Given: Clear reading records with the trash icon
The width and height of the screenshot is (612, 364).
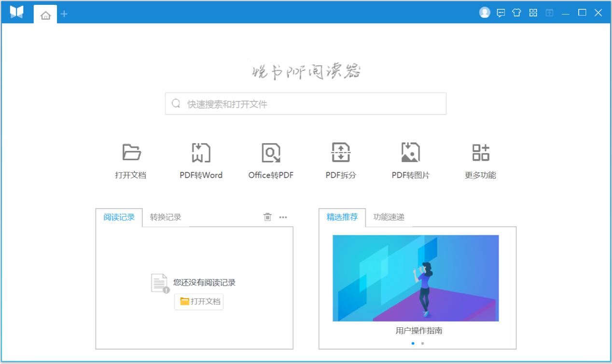Looking at the screenshot, I should [x=266, y=217].
